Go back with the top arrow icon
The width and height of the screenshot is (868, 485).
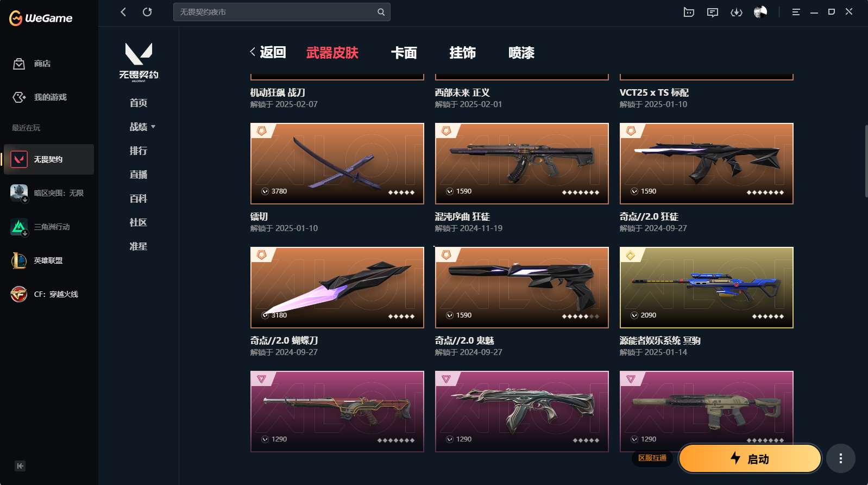coord(123,12)
